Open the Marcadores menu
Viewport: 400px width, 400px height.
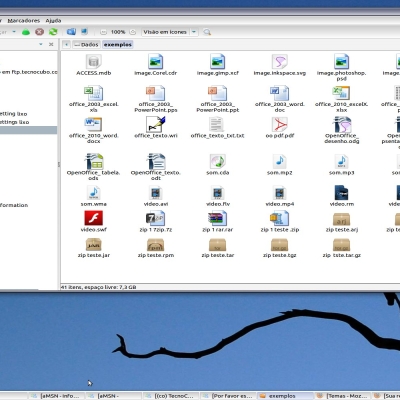pos(24,21)
